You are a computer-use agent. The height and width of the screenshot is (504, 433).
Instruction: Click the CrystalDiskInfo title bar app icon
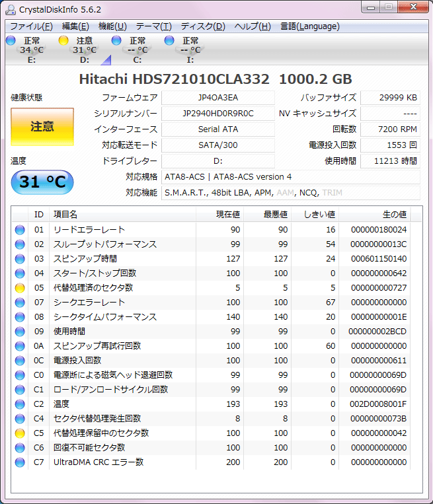[11, 9]
